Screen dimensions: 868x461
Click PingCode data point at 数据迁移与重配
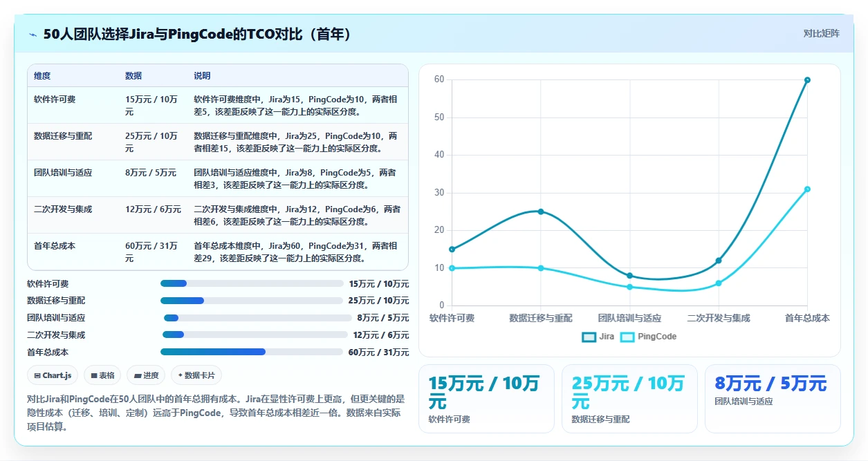point(541,268)
